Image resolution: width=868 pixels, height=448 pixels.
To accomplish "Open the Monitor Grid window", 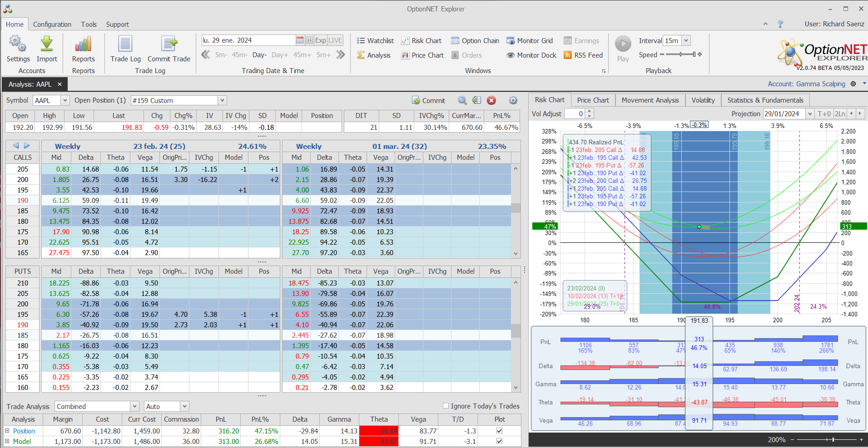I will [530, 40].
